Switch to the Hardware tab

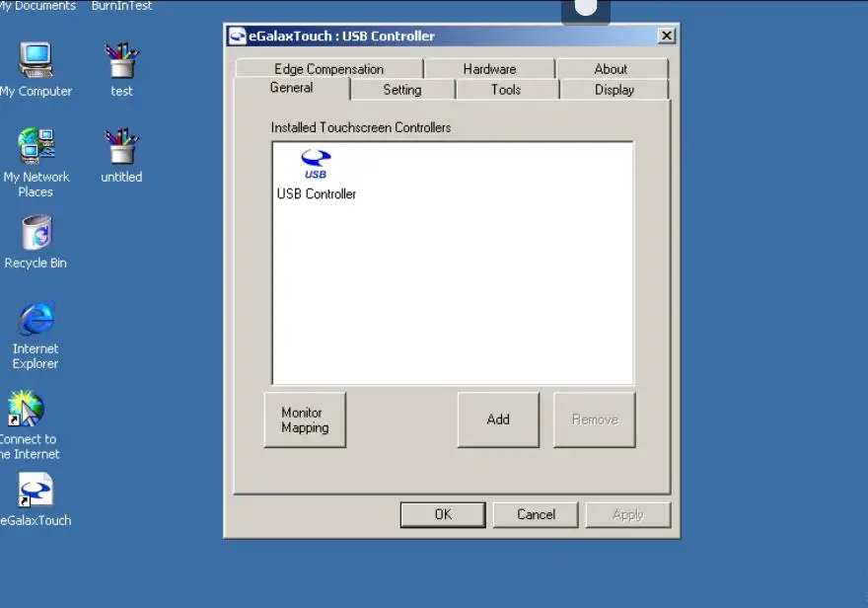click(x=489, y=69)
